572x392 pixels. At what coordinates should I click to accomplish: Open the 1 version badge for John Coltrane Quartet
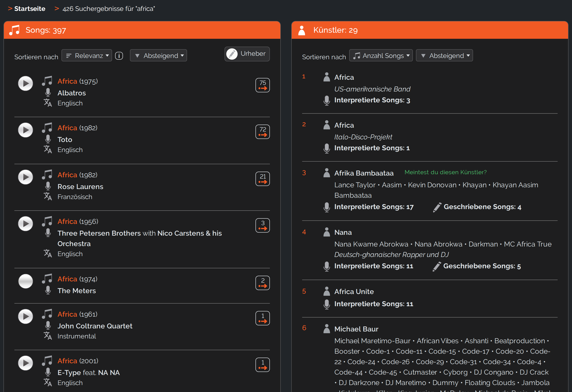point(263,318)
